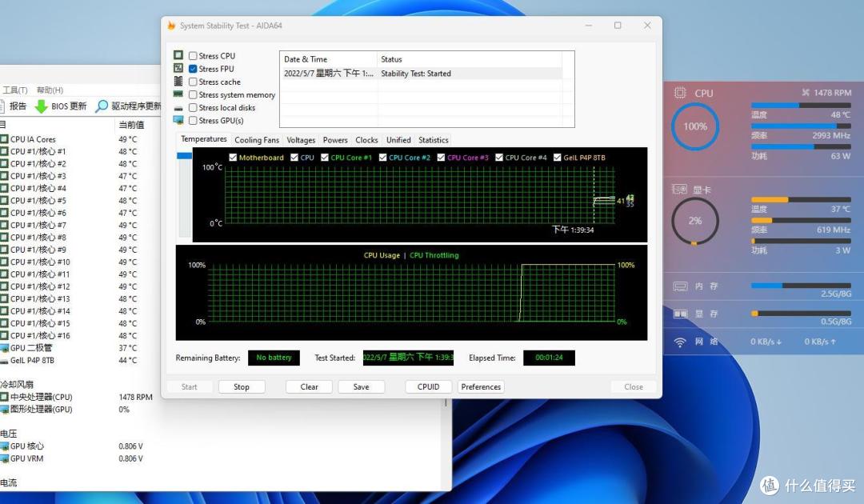Toggle CPU Core #1 graph checkbox
Image resolution: width=864 pixels, height=504 pixels.
[325, 158]
